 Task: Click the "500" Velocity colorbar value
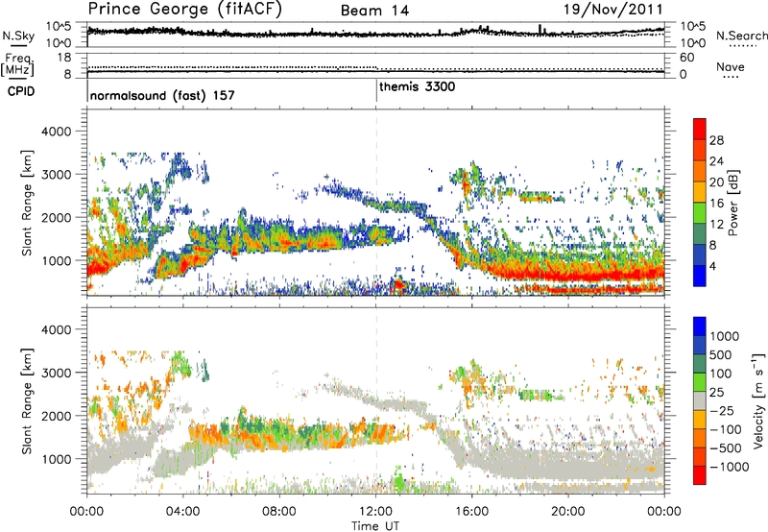(x=721, y=355)
